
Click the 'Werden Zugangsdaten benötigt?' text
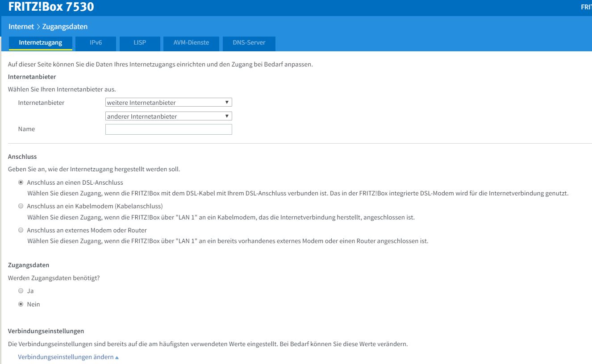click(54, 278)
